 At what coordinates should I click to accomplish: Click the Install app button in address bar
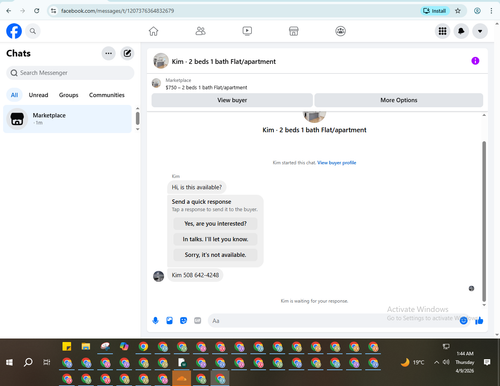click(435, 11)
